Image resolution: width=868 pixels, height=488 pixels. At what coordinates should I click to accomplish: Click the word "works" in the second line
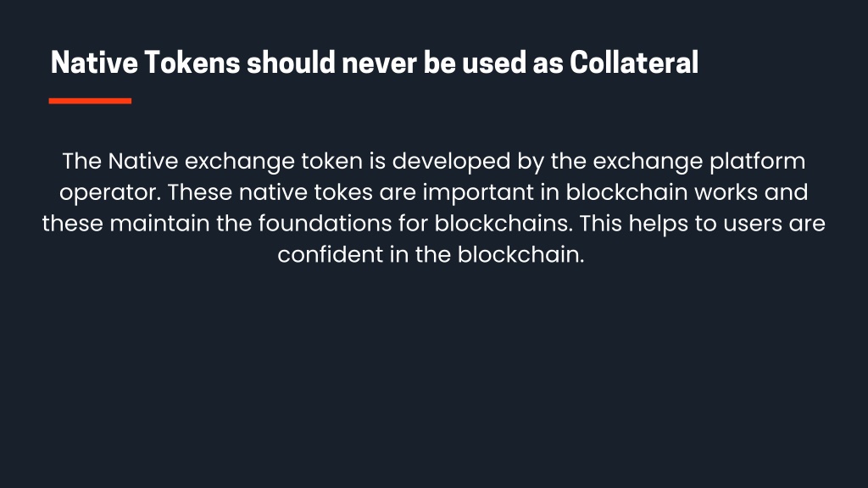tap(726, 192)
